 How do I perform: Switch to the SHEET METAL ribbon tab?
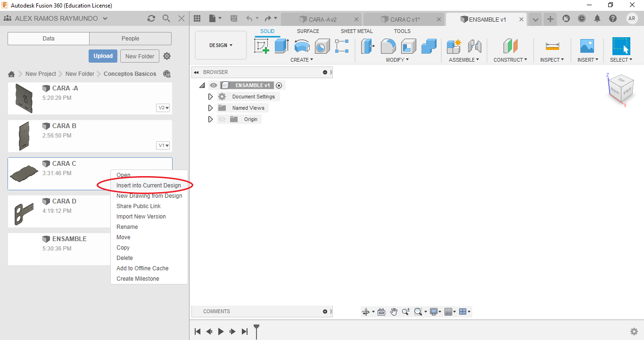(x=356, y=31)
